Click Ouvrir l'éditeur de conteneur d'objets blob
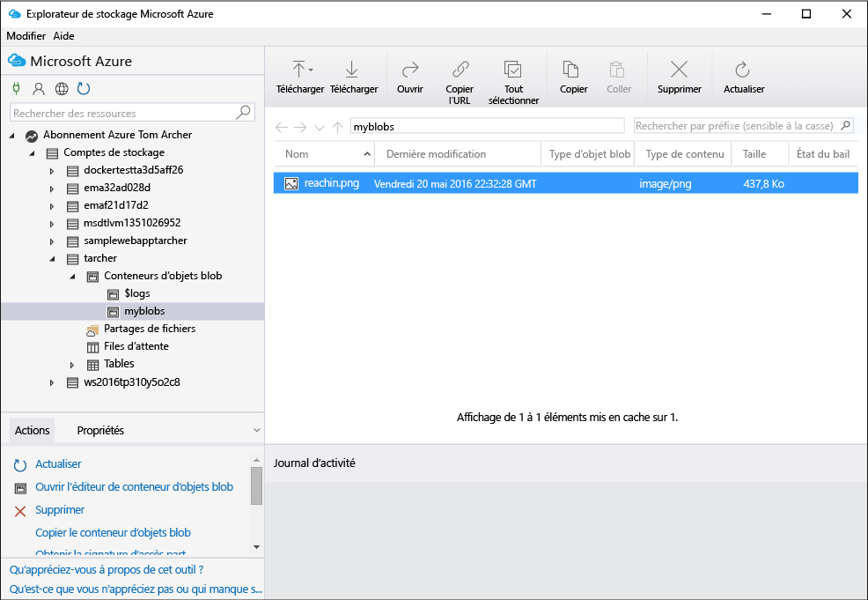Screen dimensions: 868x600 click(x=134, y=487)
